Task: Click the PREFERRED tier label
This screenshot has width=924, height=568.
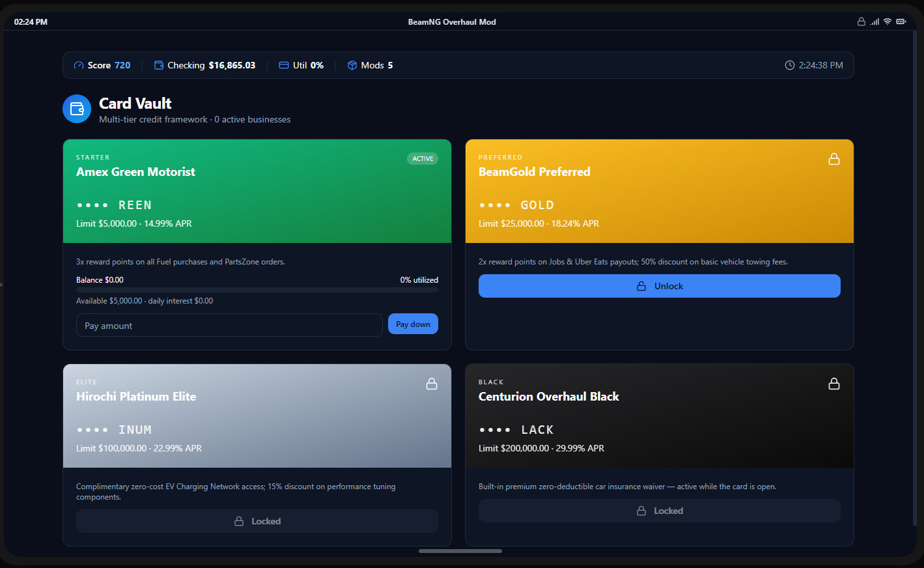Action: [500, 158]
